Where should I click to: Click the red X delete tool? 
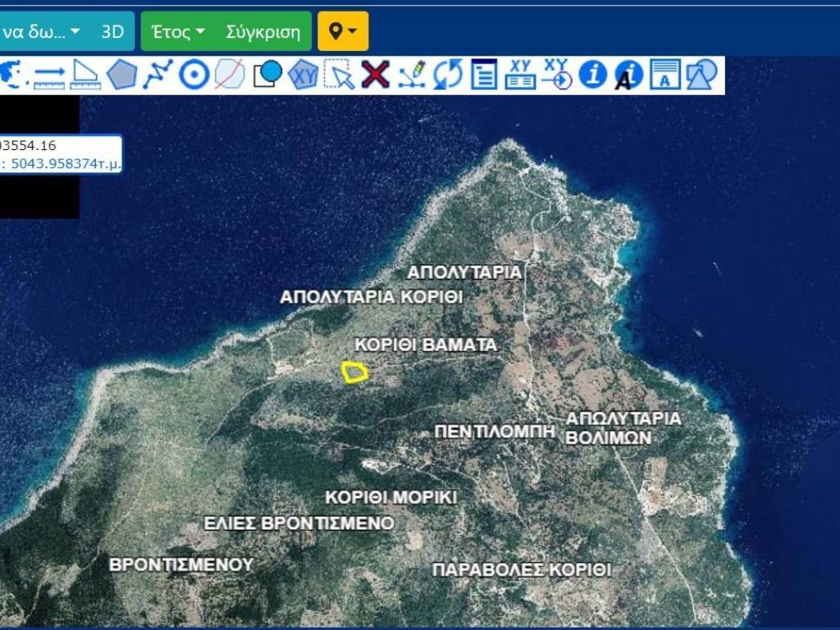point(375,75)
